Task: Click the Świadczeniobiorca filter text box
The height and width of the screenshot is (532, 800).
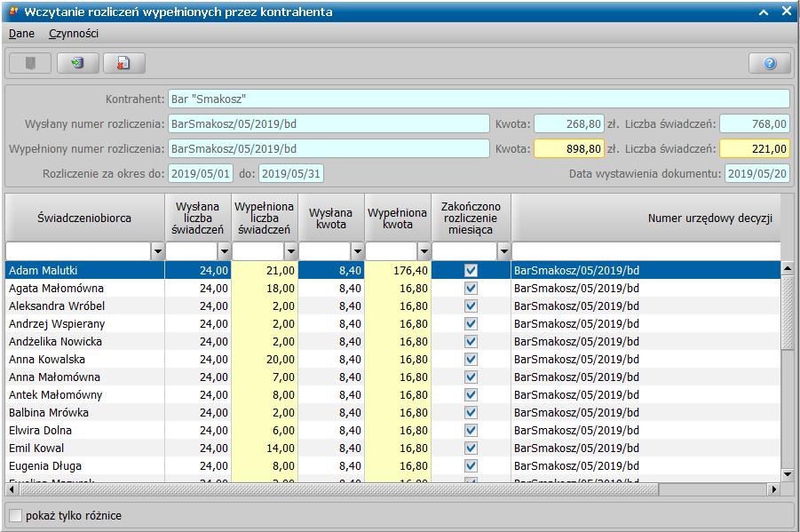Action: pyautogui.click(x=78, y=251)
